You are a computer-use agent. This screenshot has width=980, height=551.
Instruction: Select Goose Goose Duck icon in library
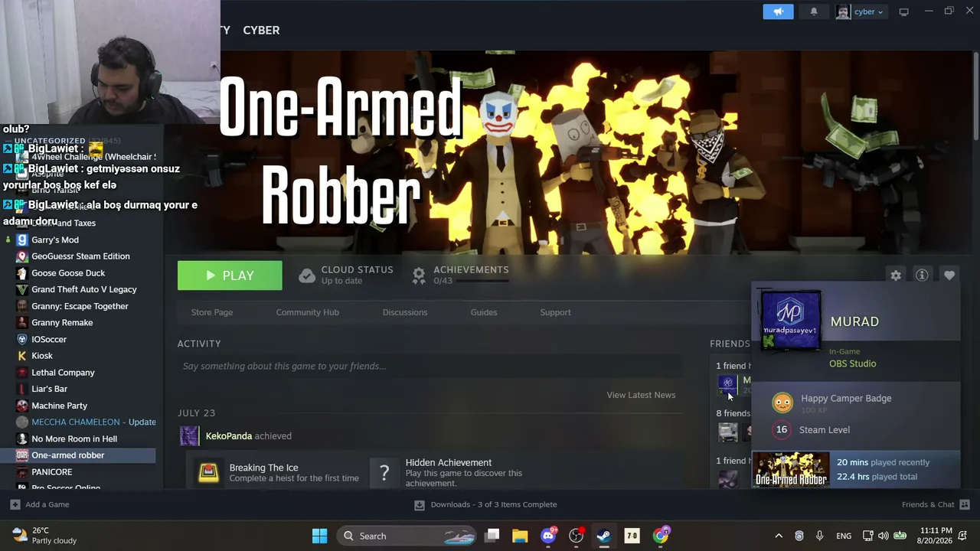coord(22,273)
